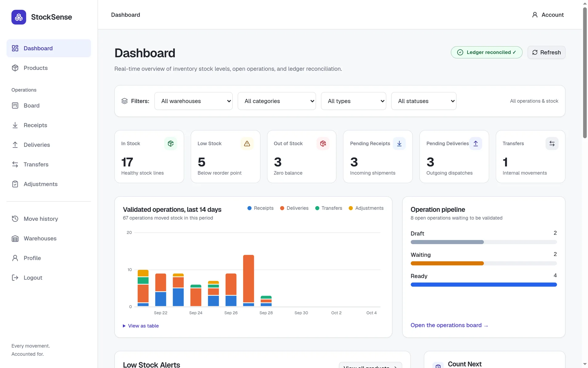
Task: Click the Waiting pipeline progress bar
Action: 484,263
